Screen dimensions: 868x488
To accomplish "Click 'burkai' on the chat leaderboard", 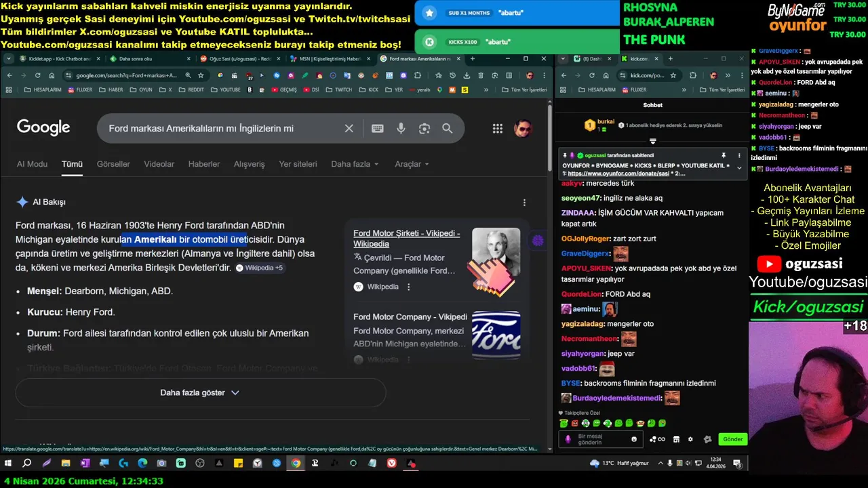I will (x=606, y=121).
